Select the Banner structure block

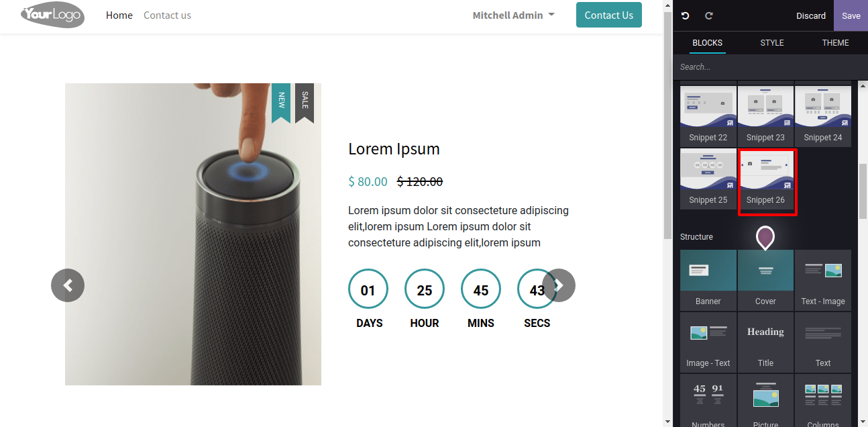tap(708, 280)
